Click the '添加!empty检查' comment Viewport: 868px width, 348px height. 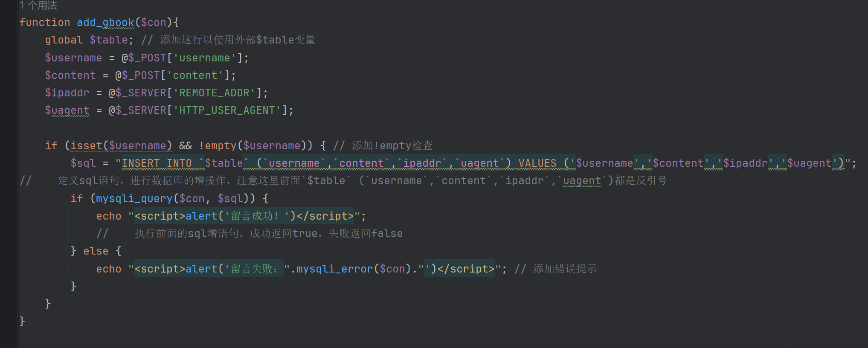(383, 146)
